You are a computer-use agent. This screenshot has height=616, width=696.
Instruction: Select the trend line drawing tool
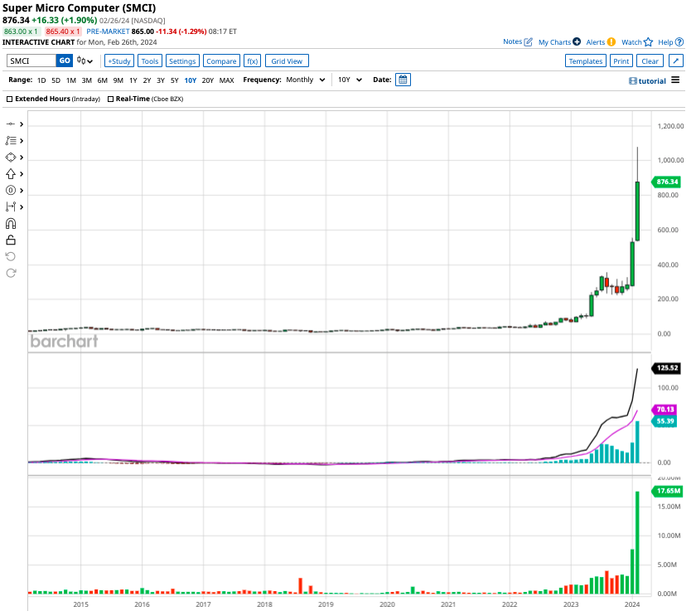[x=11, y=124]
